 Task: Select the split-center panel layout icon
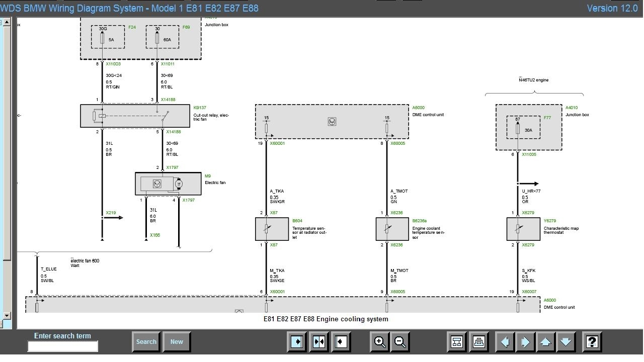point(319,342)
